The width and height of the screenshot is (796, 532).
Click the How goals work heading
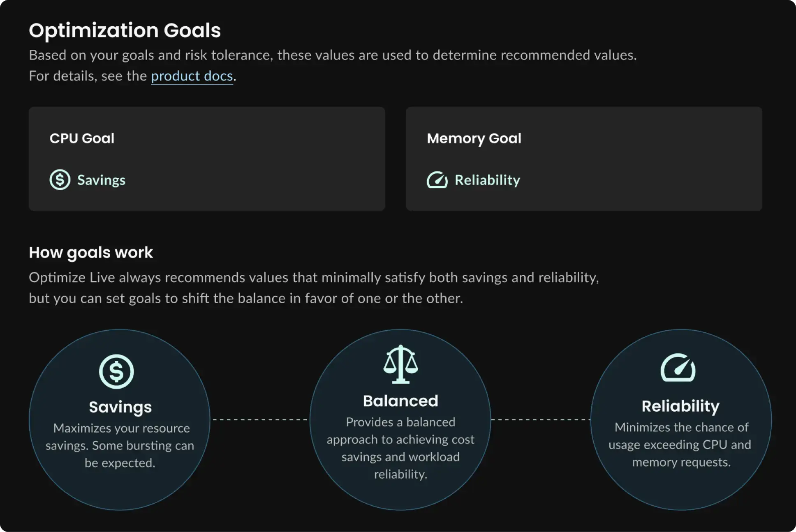[91, 253]
